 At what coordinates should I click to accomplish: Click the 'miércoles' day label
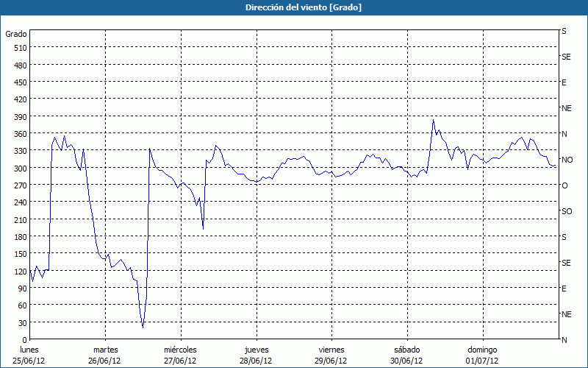(x=180, y=350)
